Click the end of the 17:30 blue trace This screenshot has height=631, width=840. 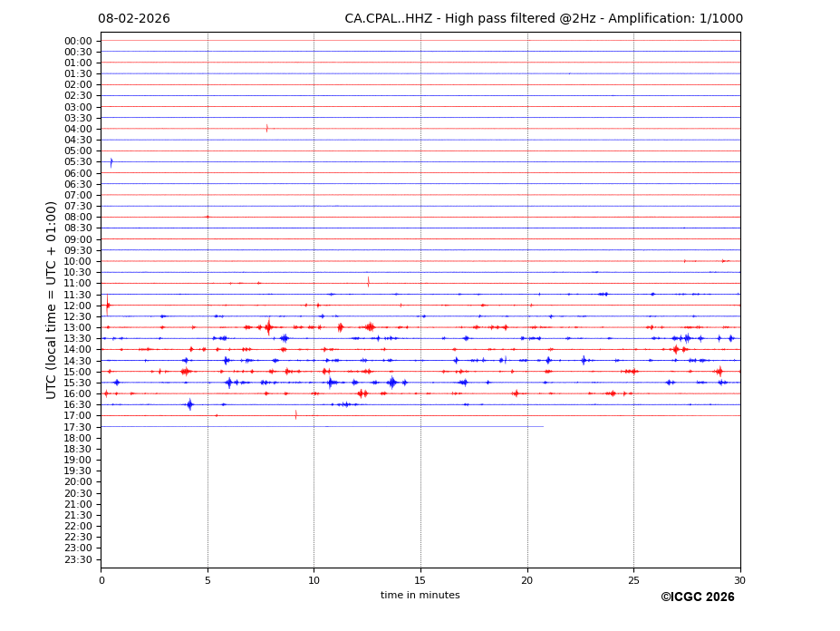543,426
